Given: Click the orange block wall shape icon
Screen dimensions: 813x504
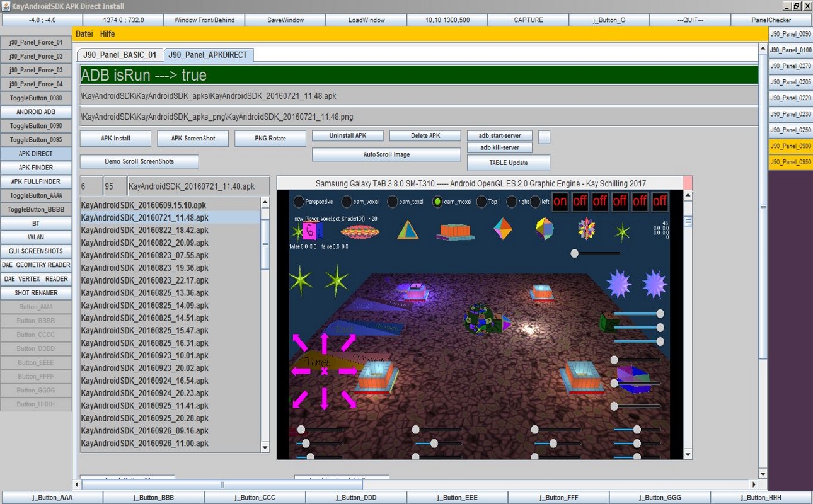Looking at the screenshot, I should click(454, 232).
